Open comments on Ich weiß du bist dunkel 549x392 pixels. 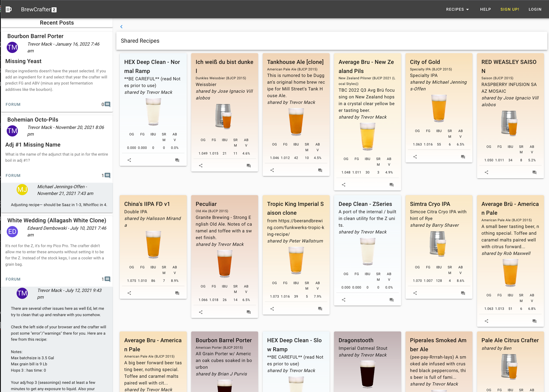click(248, 166)
